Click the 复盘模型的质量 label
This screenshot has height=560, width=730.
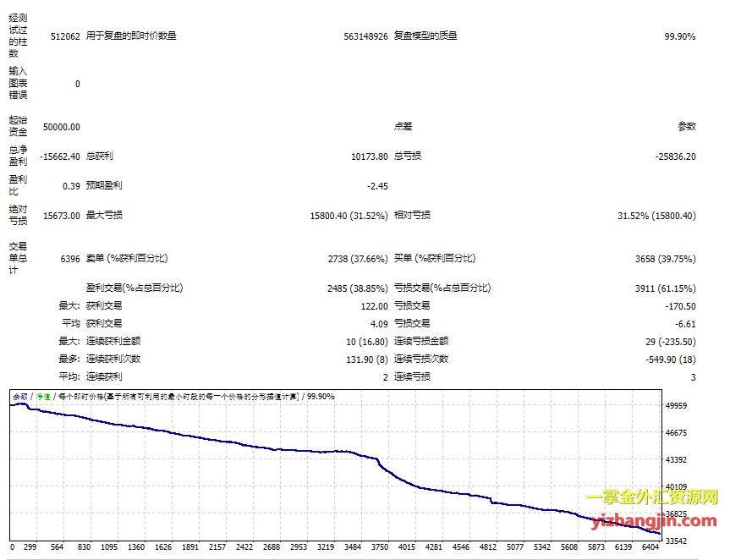coord(425,36)
